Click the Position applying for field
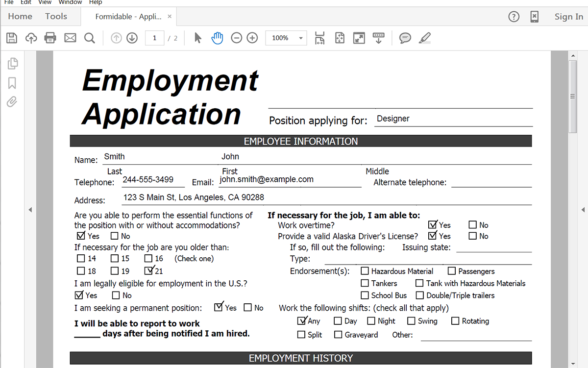Screen dimensions: 588x368 (453, 119)
